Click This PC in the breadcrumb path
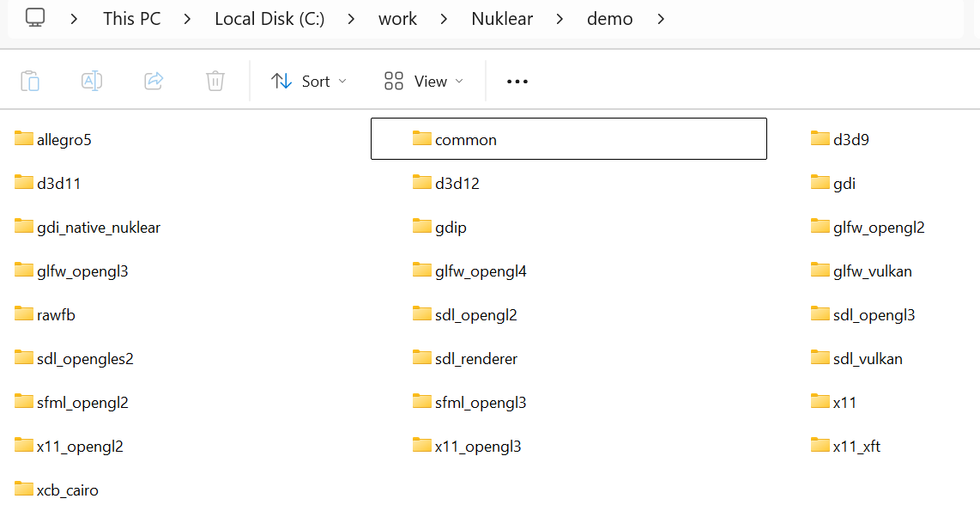980x523 pixels. click(x=131, y=19)
